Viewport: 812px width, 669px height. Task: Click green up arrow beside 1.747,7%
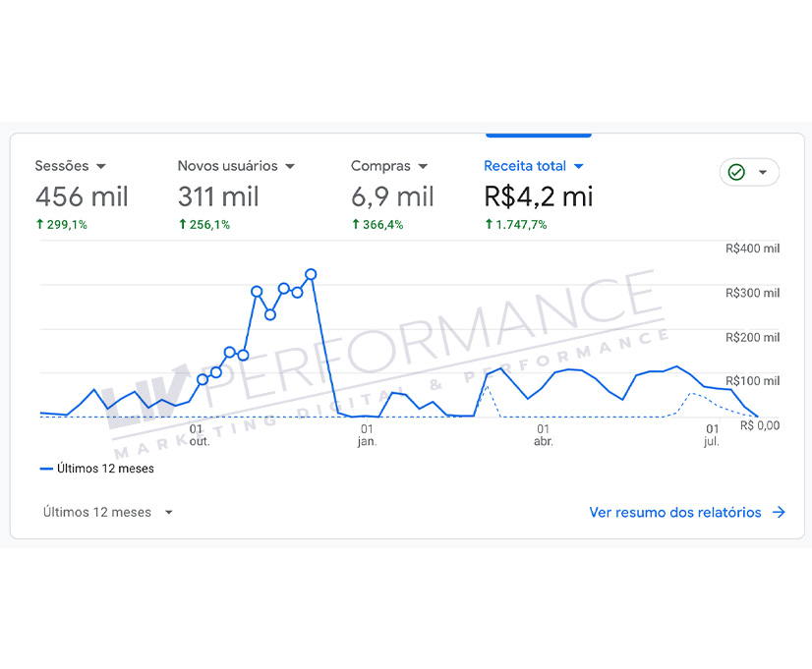490,224
